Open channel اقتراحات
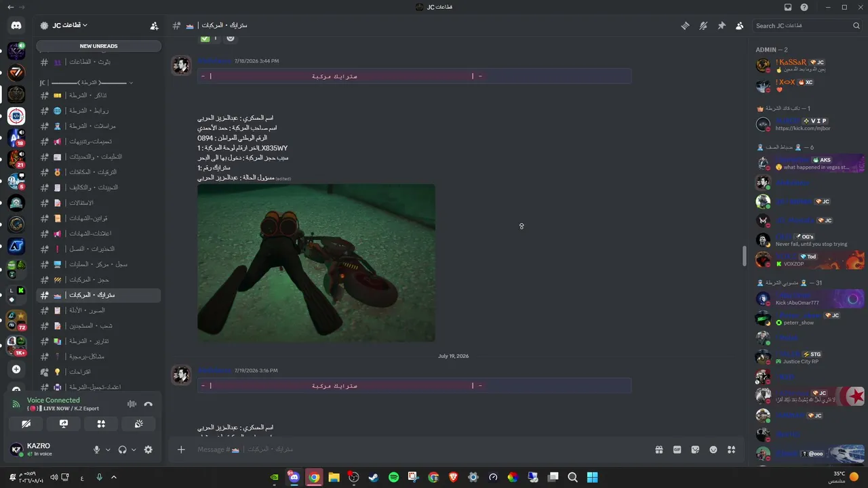868x488 pixels. tap(99, 371)
